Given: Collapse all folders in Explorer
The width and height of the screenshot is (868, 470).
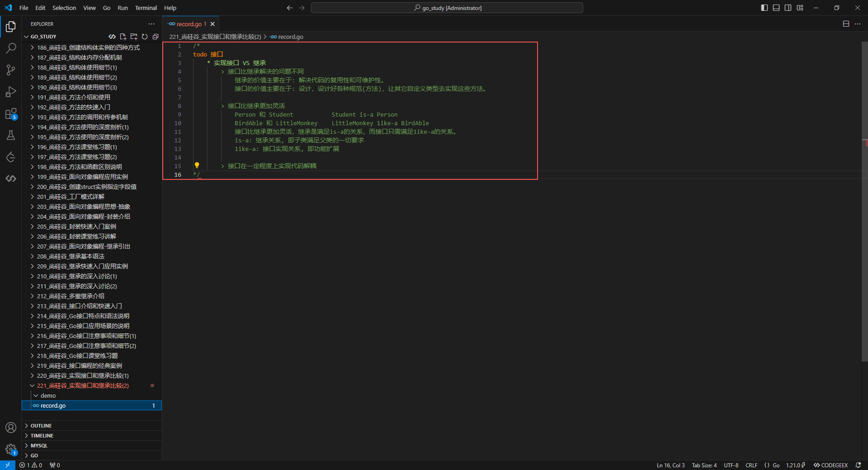Looking at the screenshot, I should click(x=156, y=37).
